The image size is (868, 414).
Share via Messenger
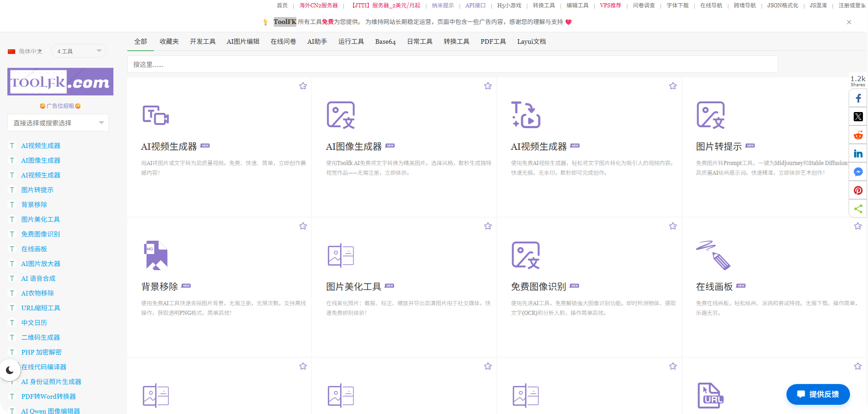(858, 172)
